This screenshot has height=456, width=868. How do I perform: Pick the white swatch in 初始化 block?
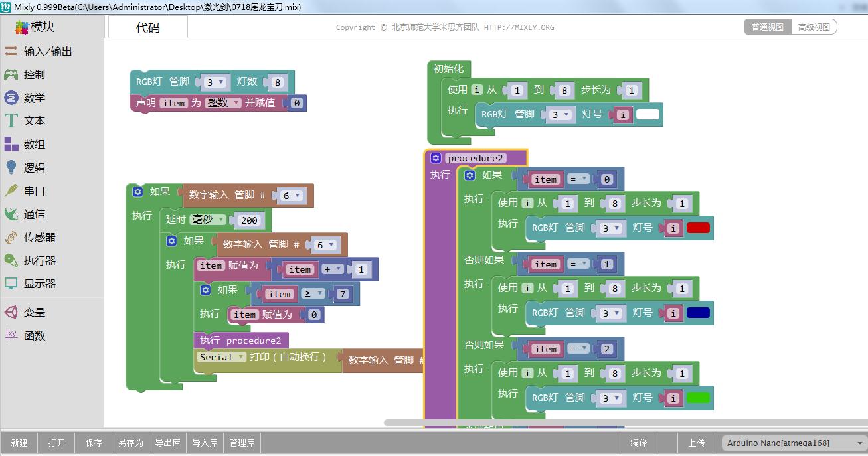pyautogui.click(x=648, y=114)
